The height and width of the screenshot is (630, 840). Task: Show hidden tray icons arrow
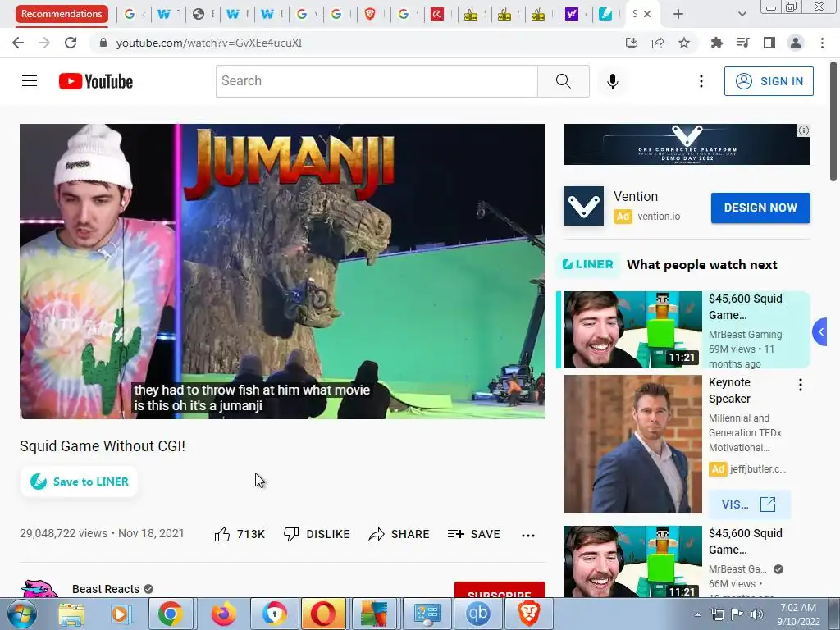pos(697,614)
